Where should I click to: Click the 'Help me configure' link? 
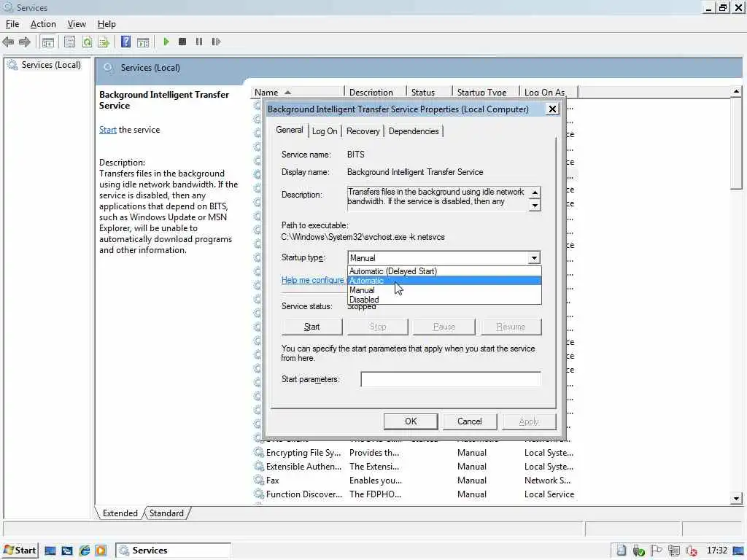pos(312,281)
